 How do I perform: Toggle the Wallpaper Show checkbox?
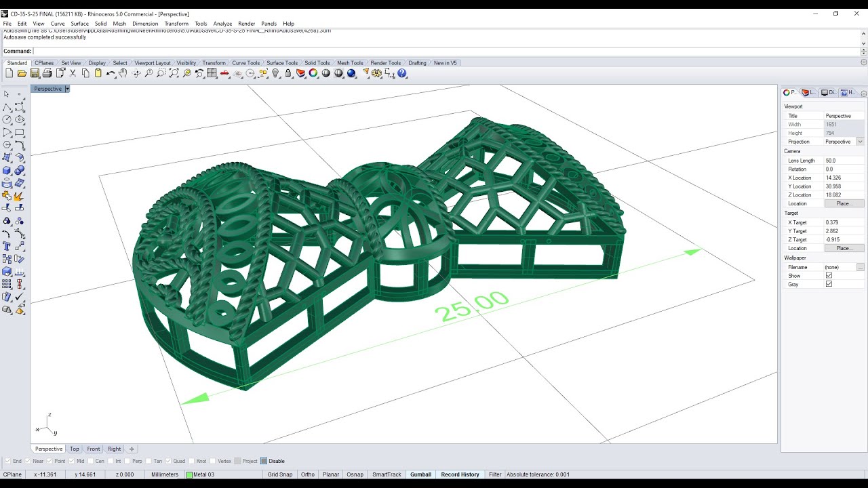[829, 276]
